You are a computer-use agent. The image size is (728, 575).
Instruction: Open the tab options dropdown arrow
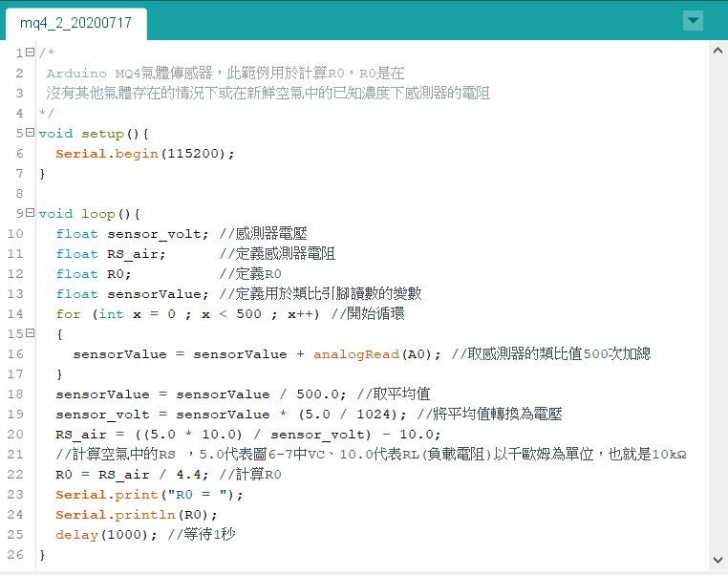[x=693, y=21]
